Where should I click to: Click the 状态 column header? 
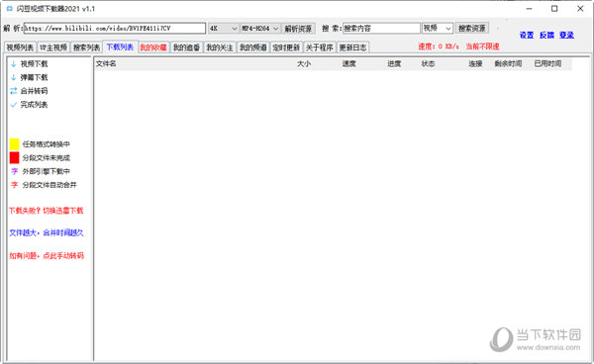[x=428, y=63]
